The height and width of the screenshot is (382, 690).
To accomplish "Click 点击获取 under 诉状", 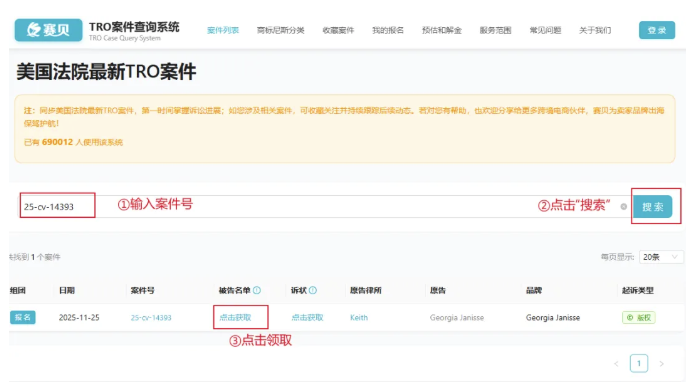I will tap(307, 317).
